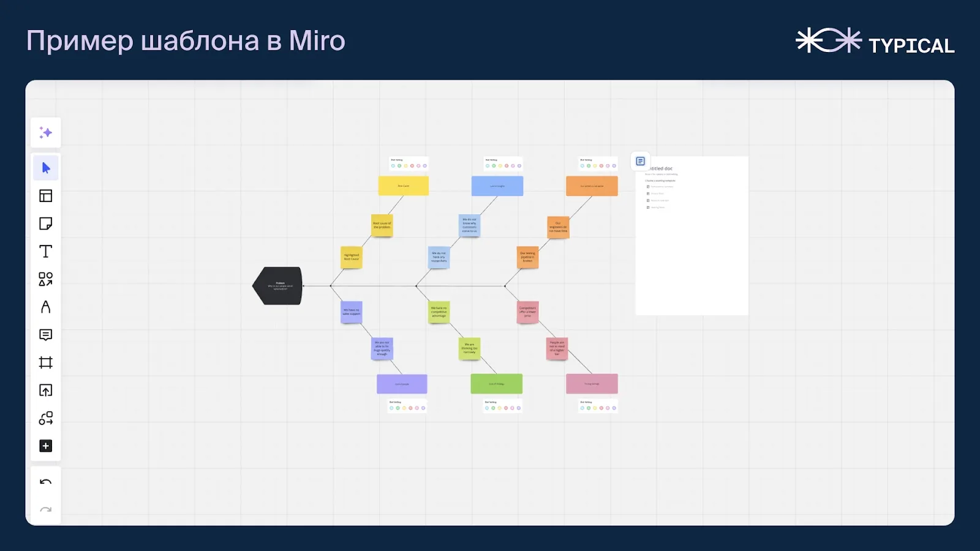This screenshot has width=980, height=551.
Task: Click blue "why customers come to us" sticky
Action: (469, 225)
